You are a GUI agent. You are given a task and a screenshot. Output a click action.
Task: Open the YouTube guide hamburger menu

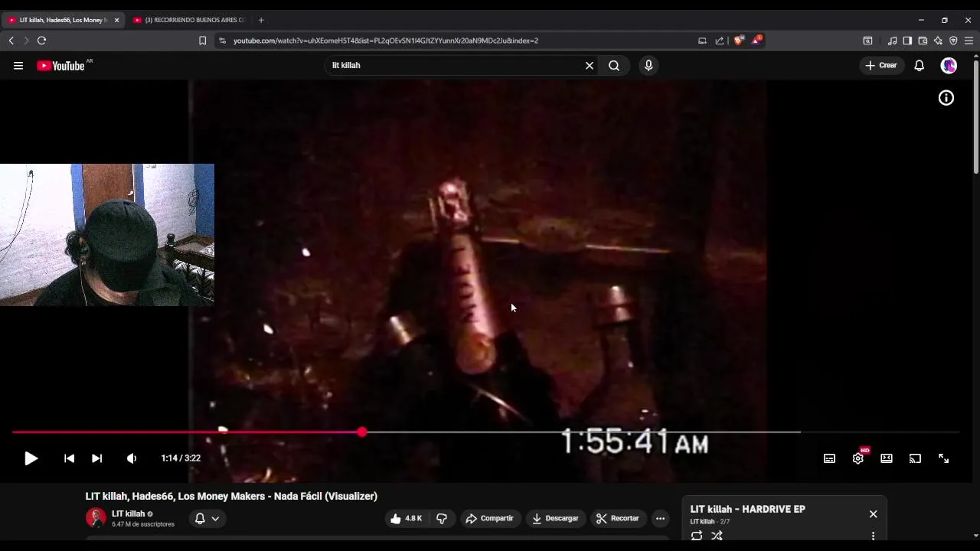click(18, 66)
